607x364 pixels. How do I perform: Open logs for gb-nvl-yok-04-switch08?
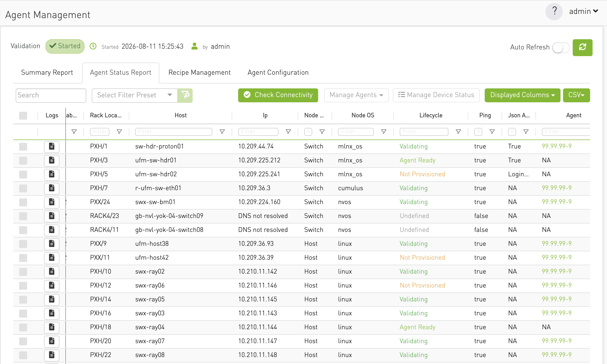tap(52, 230)
